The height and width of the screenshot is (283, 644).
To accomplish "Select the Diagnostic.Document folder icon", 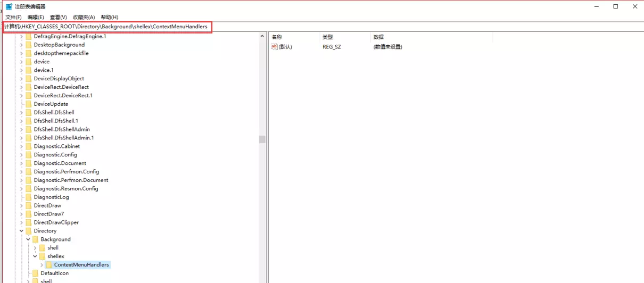I will [x=29, y=163].
